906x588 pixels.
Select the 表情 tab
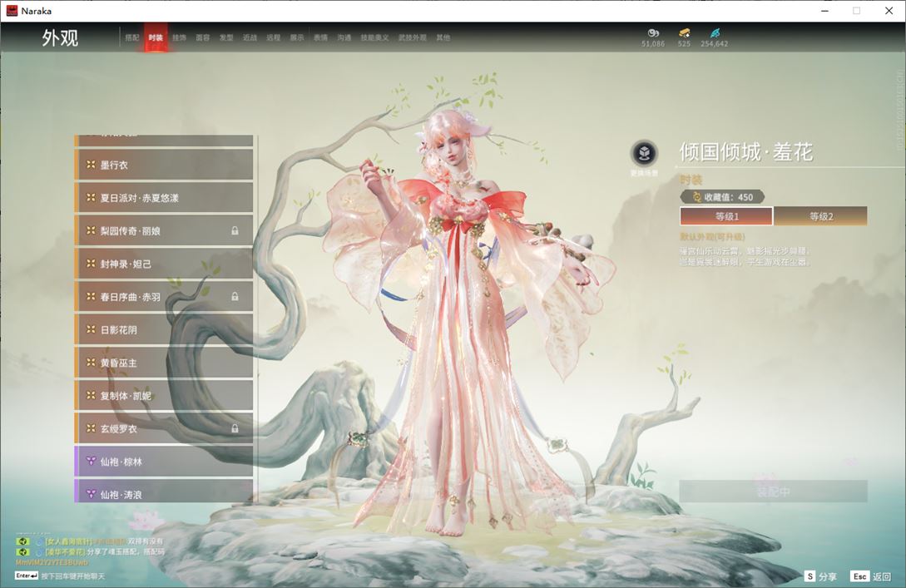click(x=320, y=37)
